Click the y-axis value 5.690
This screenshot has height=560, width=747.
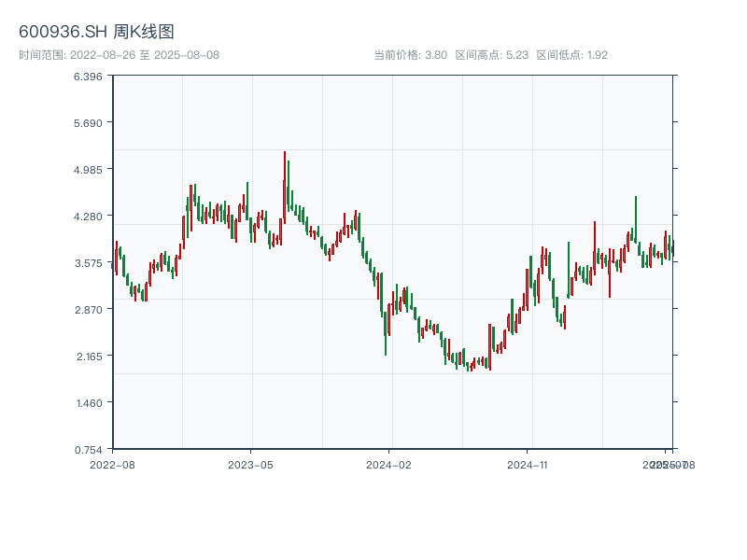pos(88,123)
